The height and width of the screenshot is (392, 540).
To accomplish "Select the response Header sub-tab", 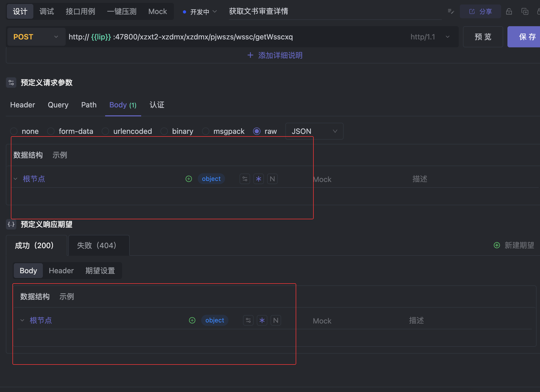I will click(61, 271).
